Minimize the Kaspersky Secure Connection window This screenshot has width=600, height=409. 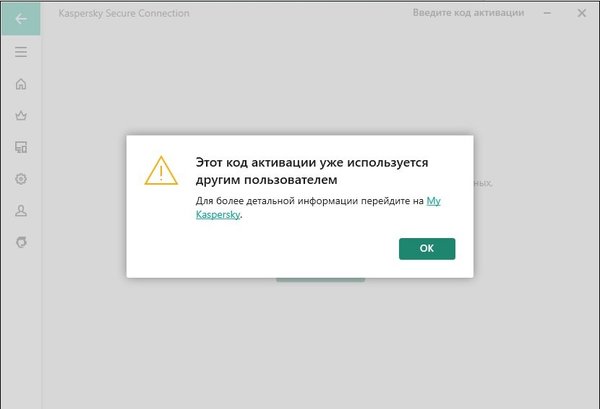point(547,13)
